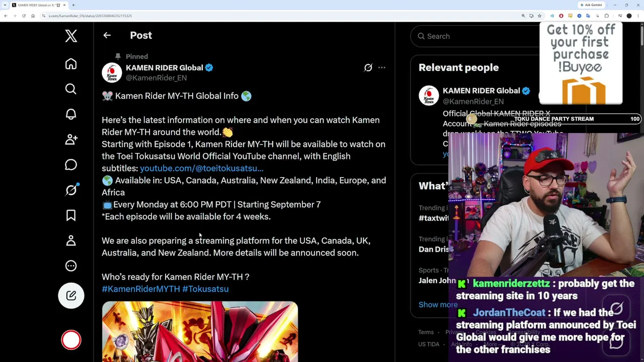Bookmark this page with the star

539,16
